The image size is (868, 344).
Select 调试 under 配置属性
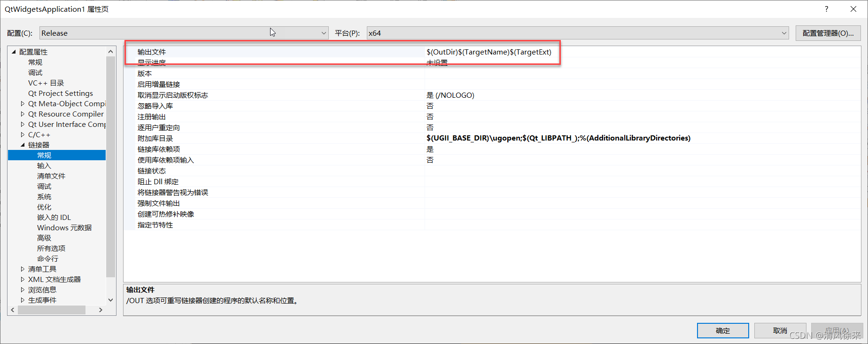[x=35, y=72]
